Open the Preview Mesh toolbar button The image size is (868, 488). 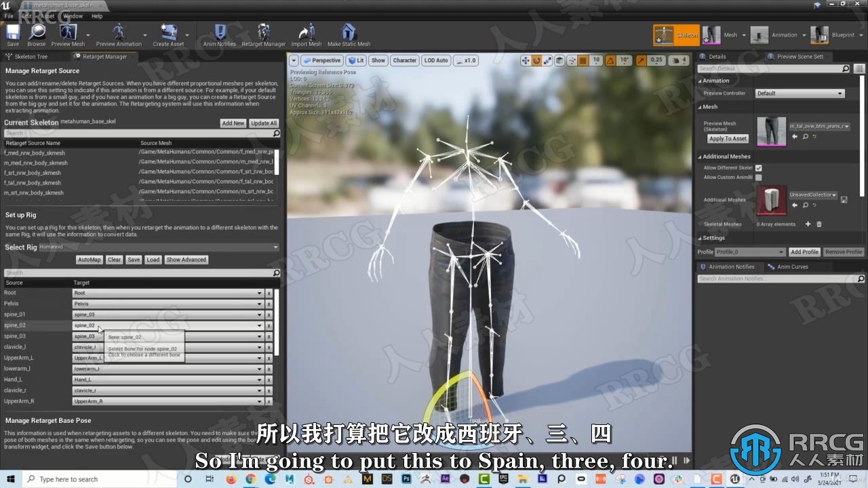(68, 35)
